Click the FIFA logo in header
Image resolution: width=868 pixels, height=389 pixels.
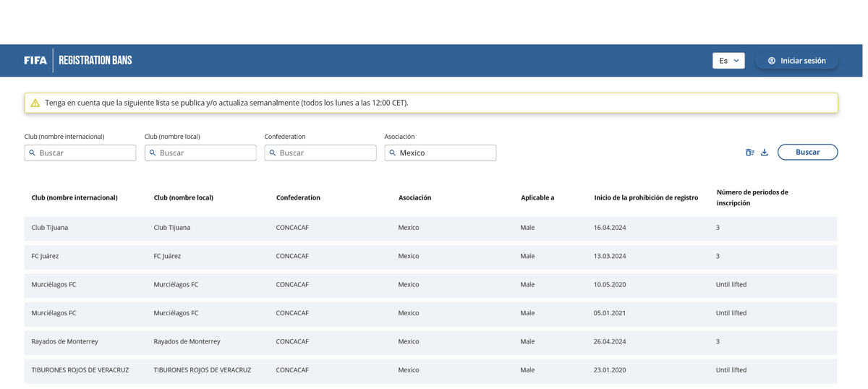[x=35, y=61]
